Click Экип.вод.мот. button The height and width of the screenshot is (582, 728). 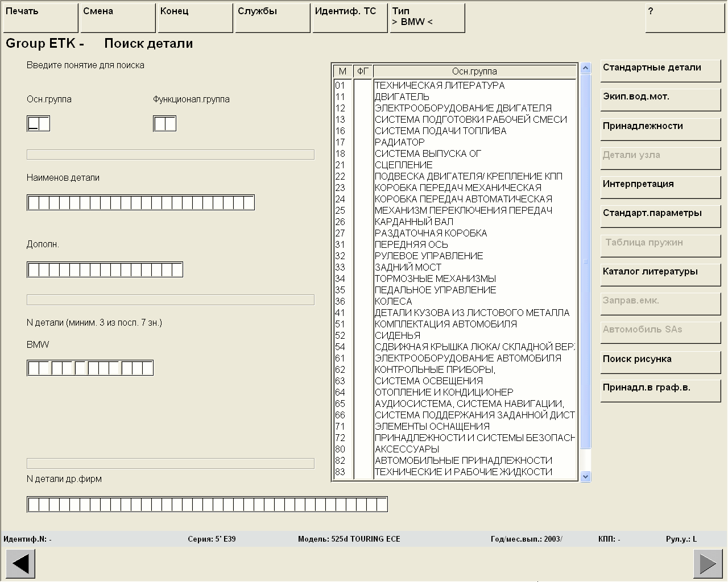(x=660, y=100)
